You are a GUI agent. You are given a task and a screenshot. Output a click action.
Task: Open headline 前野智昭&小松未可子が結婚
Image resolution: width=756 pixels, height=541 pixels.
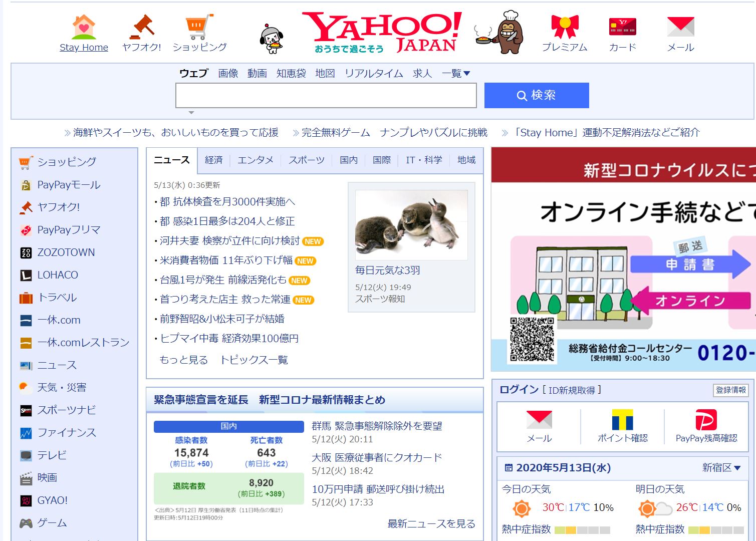(222, 319)
